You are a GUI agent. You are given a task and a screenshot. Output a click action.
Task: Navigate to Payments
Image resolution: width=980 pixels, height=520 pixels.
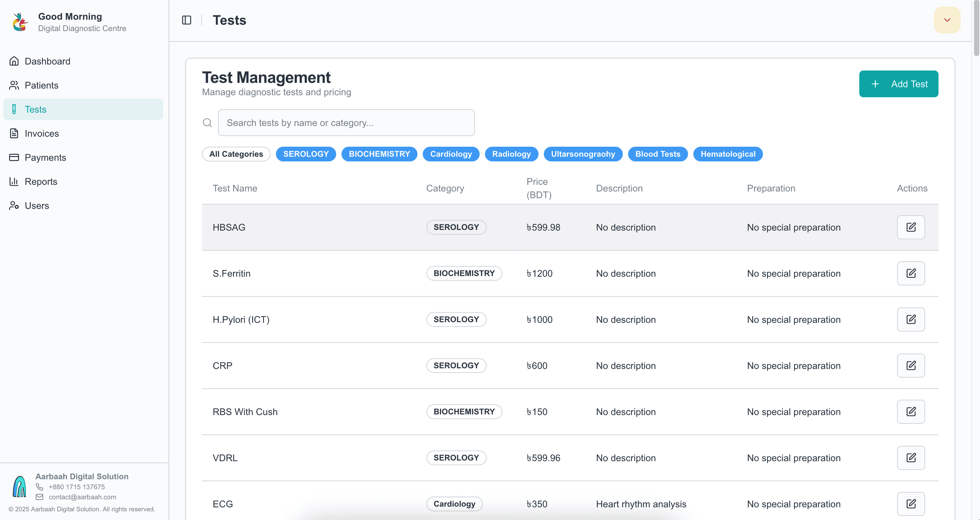click(83, 157)
